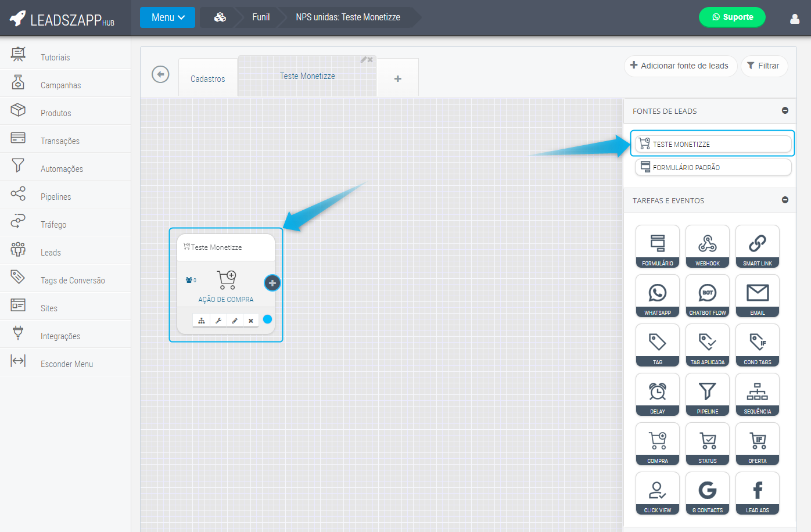
Task: Click the Lead Ads Facebook block
Action: pyautogui.click(x=757, y=493)
